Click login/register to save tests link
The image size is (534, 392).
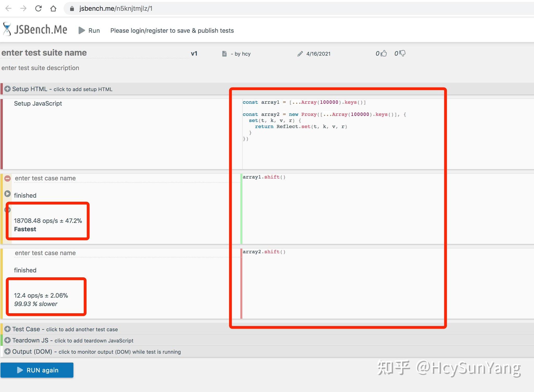[x=172, y=30]
